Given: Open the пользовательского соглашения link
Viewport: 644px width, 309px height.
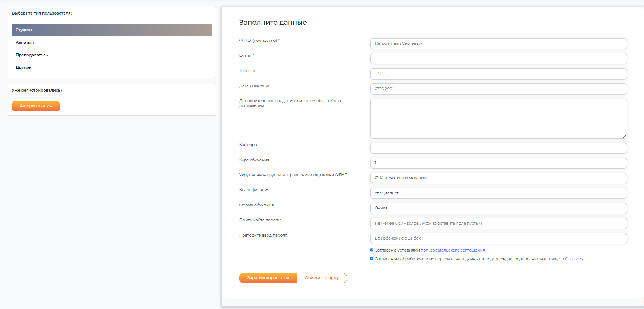Looking at the screenshot, I should coord(453,250).
